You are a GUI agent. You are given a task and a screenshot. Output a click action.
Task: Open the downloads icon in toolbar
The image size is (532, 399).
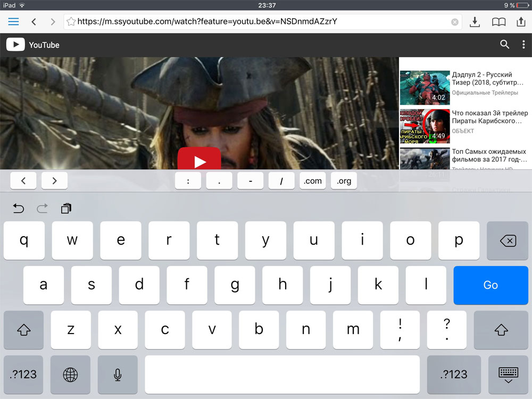pos(475,22)
